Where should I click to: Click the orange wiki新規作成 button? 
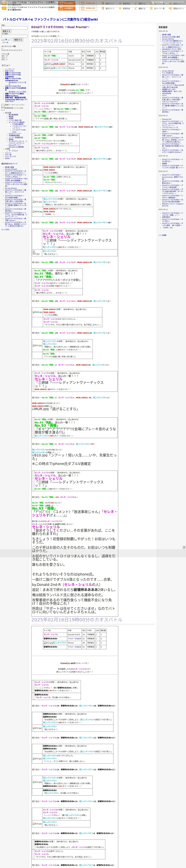(67, 8)
